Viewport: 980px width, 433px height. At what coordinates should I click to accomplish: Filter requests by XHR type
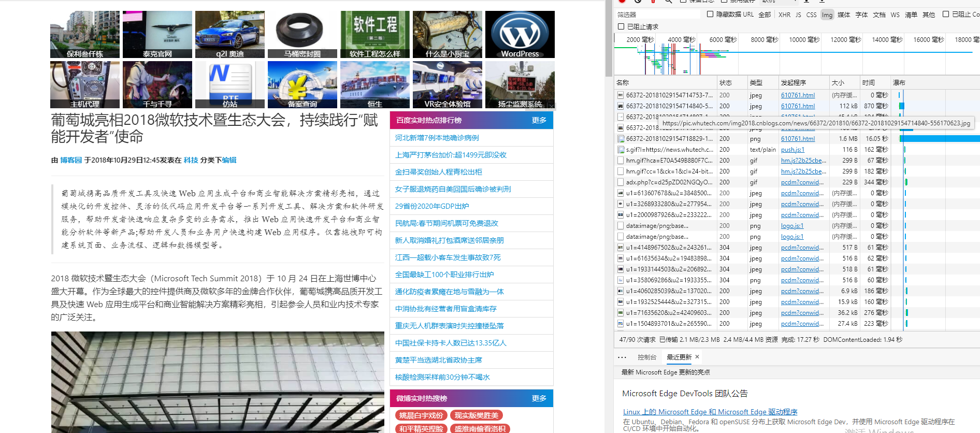[x=784, y=15]
